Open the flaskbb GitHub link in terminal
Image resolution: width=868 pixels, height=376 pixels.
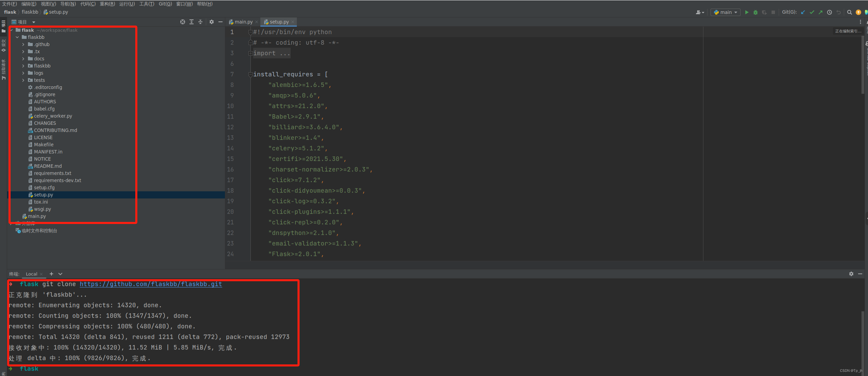click(x=151, y=284)
